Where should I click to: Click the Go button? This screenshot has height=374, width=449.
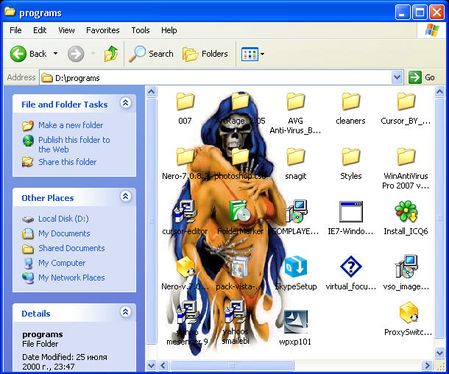[422, 78]
